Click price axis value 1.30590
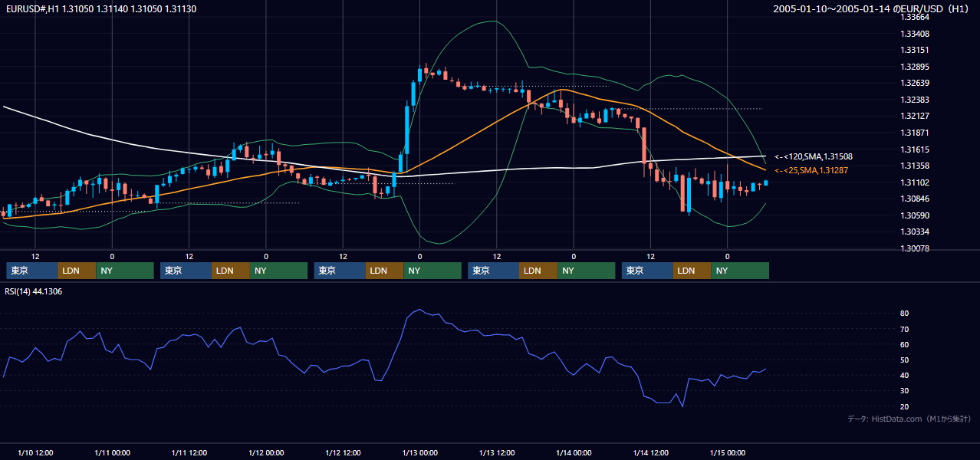This screenshot has width=980, height=460. pyautogui.click(x=915, y=215)
